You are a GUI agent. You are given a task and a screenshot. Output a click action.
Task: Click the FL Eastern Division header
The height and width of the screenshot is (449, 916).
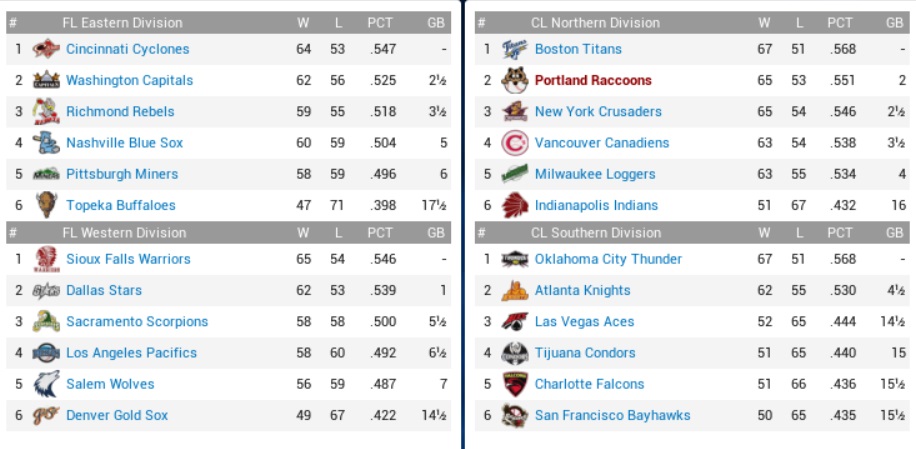click(122, 22)
